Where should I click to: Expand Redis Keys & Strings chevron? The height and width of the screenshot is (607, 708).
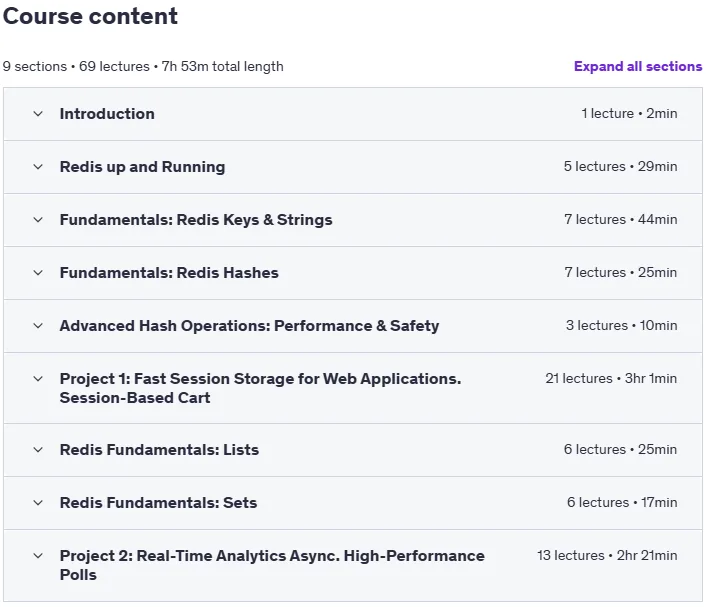pos(38,220)
